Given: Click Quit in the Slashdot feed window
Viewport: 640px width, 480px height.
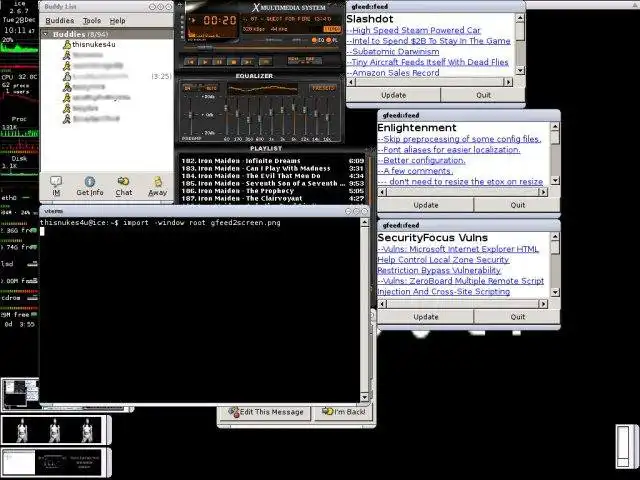Looking at the screenshot, I should point(483,95).
